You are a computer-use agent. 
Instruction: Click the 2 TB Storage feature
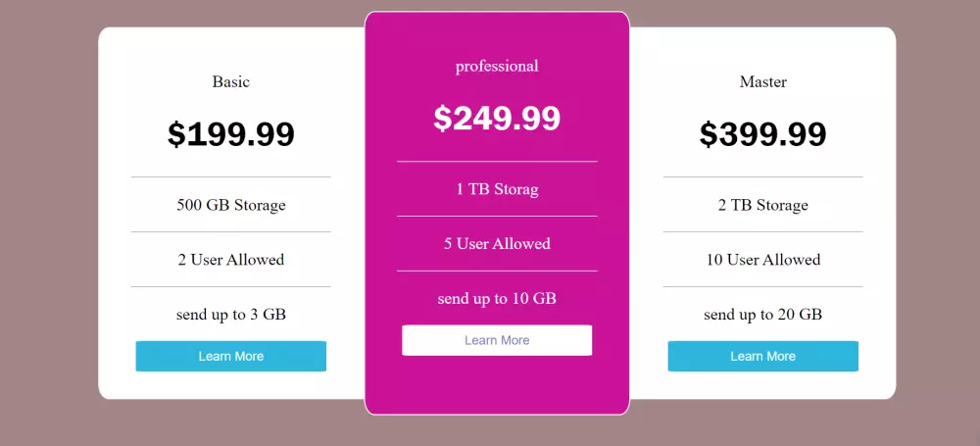tap(762, 205)
